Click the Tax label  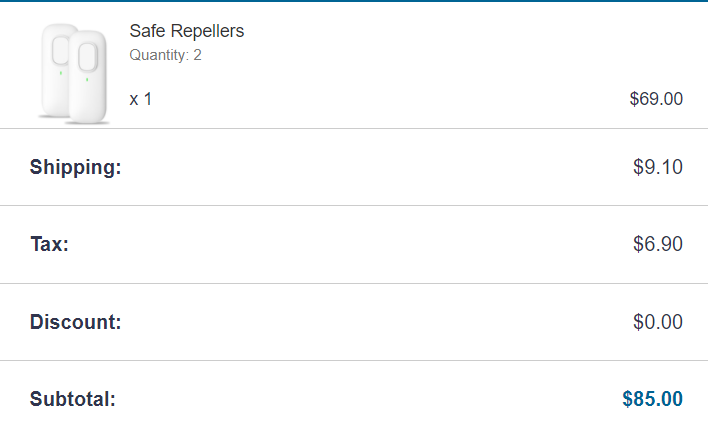49,244
